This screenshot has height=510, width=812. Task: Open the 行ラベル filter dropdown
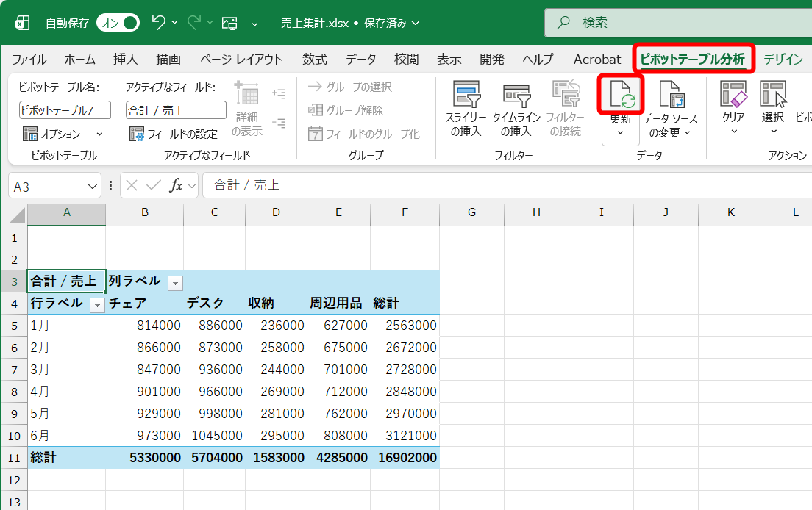[97, 305]
